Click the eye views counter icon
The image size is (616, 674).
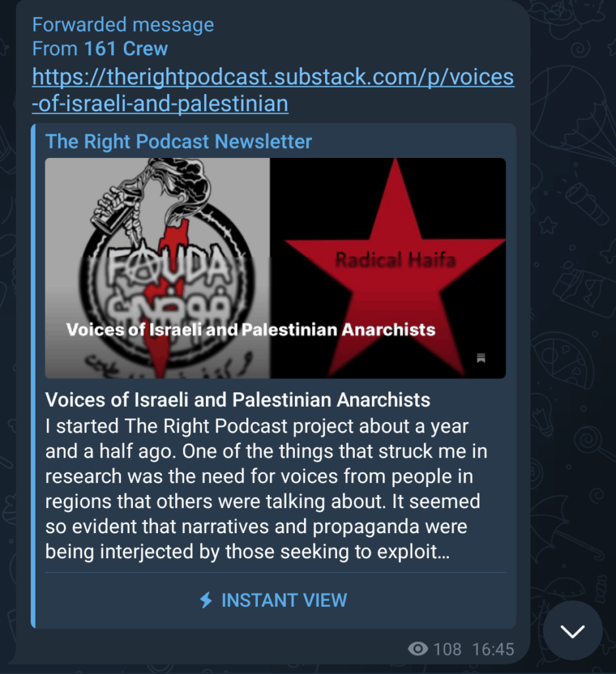pyautogui.click(x=418, y=648)
